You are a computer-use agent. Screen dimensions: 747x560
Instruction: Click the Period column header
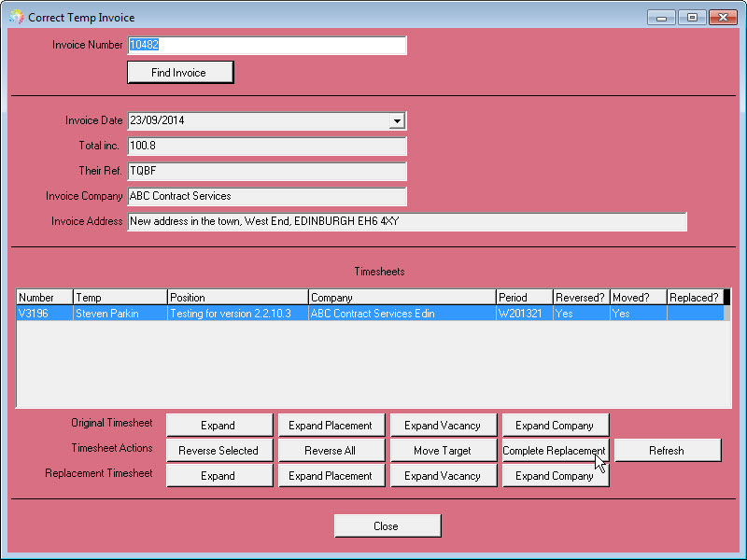[x=525, y=297]
